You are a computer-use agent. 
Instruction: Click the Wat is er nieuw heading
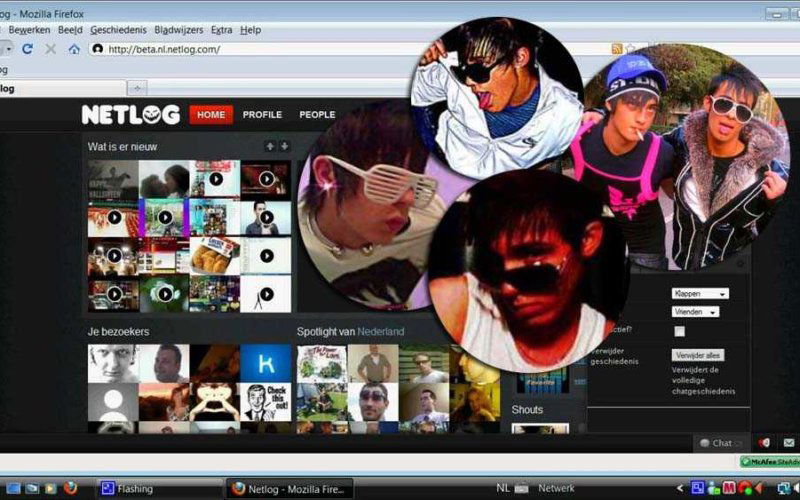pos(122,147)
